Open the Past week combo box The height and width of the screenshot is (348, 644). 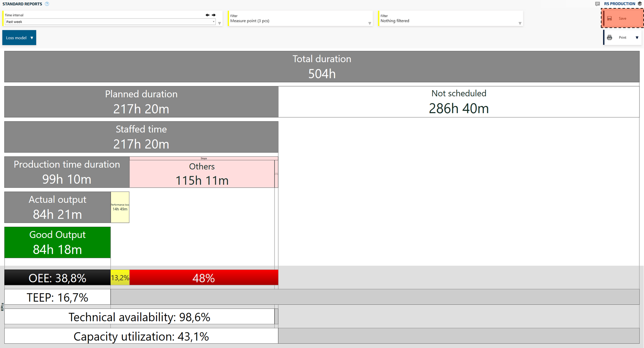point(109,22)
